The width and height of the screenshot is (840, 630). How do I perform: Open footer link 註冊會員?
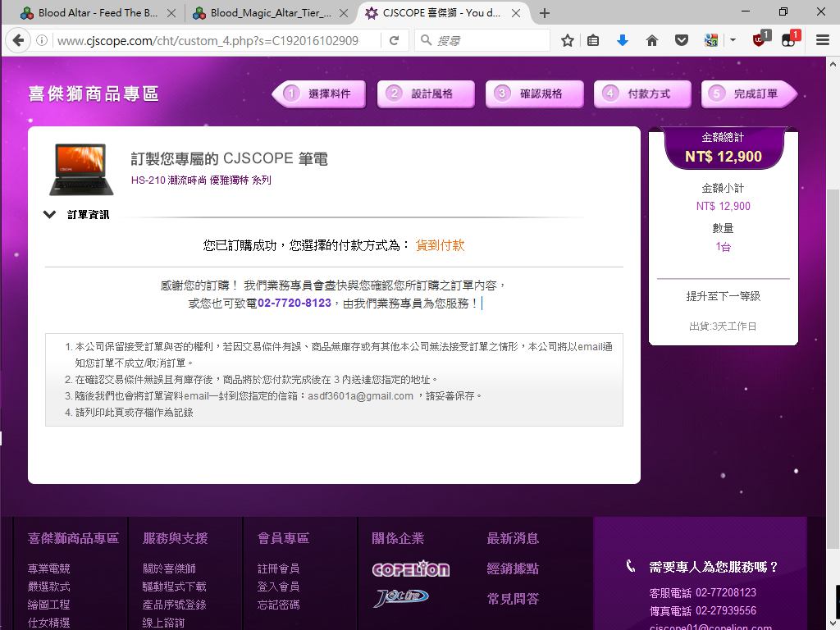pyautogui.click(x=279, y=568)
